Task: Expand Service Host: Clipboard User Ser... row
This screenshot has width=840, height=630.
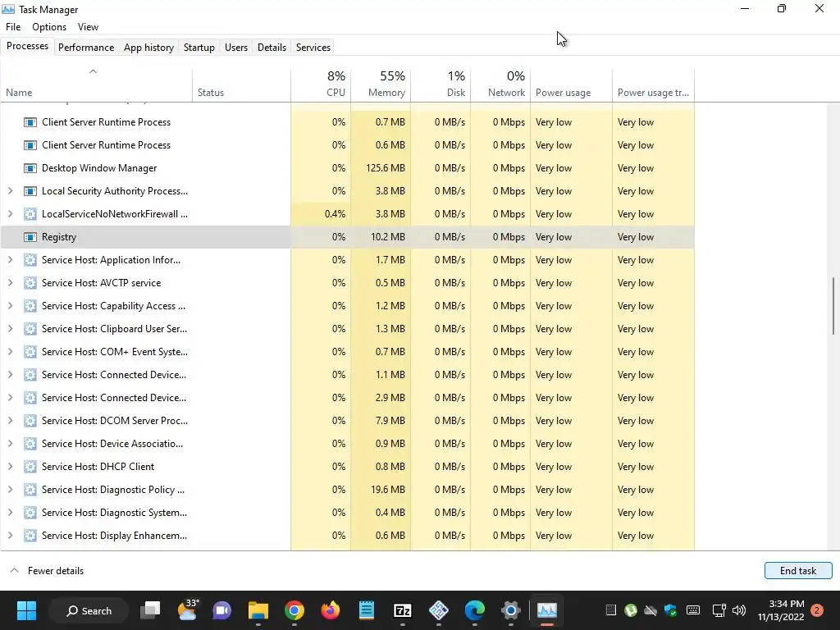Action: tap(10, 329)
